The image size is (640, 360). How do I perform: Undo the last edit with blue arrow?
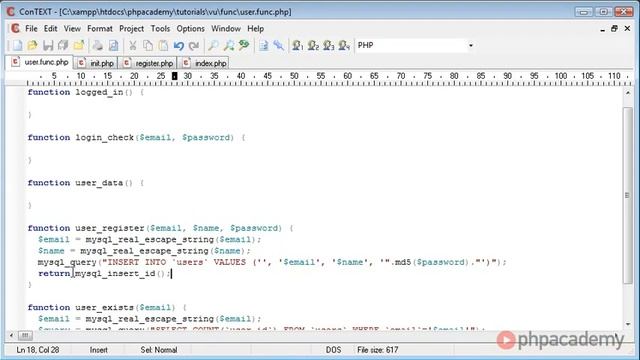178,45
